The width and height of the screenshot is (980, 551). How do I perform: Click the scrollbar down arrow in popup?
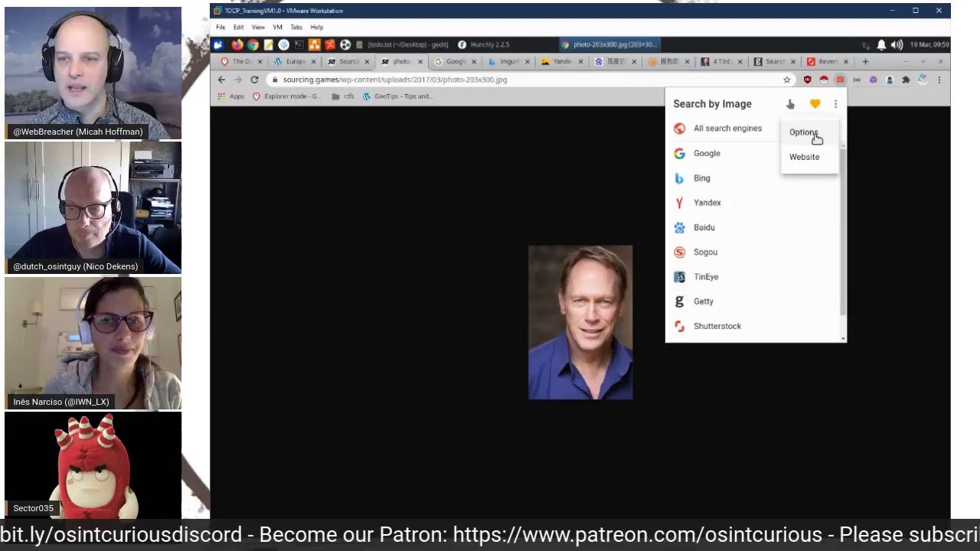(x=843, y=338)
